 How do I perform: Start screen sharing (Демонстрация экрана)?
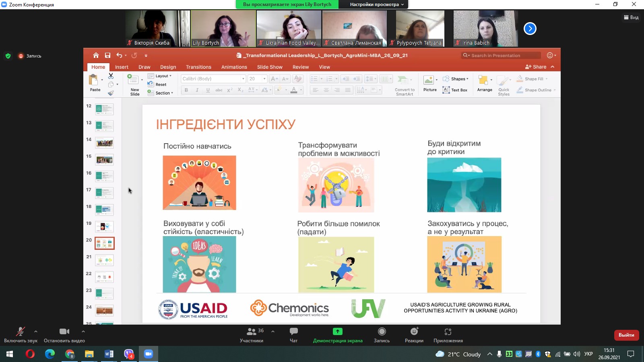338,335
